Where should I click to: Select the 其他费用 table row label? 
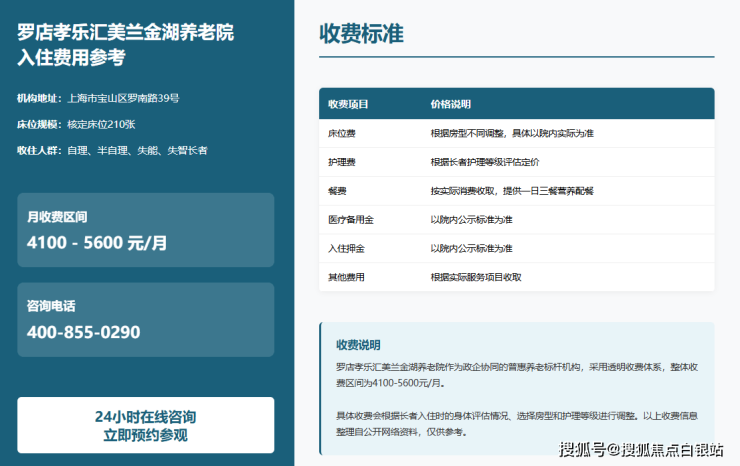click(346, 277)
